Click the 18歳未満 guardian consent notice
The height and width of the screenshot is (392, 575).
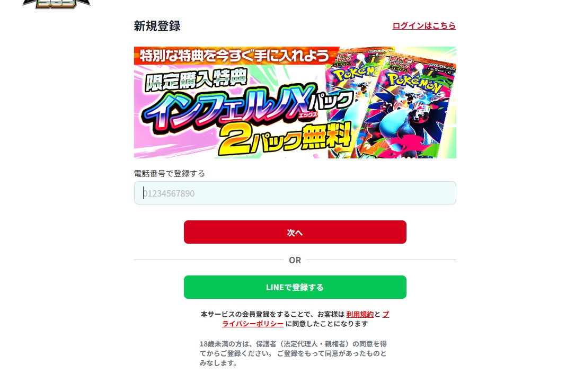pyautogui.click(x=293, y=353)
